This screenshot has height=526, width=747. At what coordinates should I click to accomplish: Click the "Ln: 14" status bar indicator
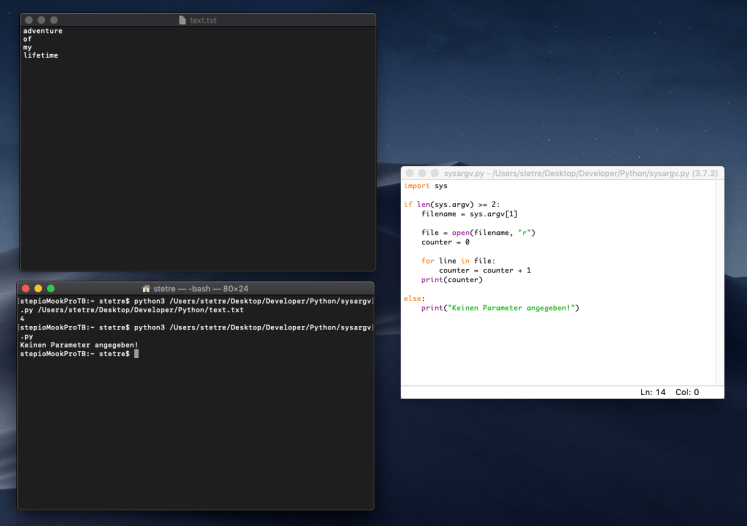coord(653,392)
